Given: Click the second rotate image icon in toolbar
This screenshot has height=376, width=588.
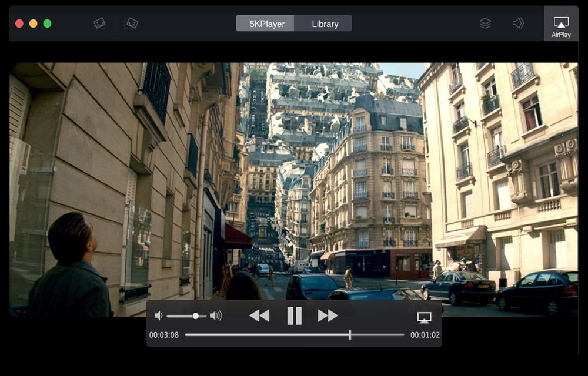Looking at the screenshot, I should click(131, 23).
